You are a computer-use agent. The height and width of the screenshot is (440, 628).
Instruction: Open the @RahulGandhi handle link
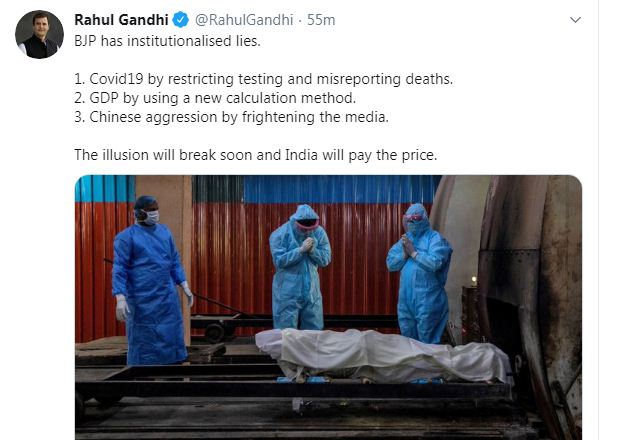[244, 20]
